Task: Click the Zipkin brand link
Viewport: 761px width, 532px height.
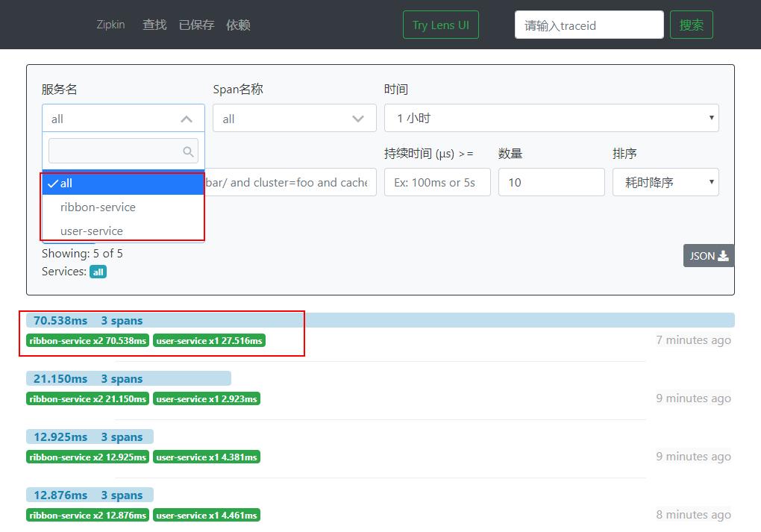Action: click(x=110, y=25)
